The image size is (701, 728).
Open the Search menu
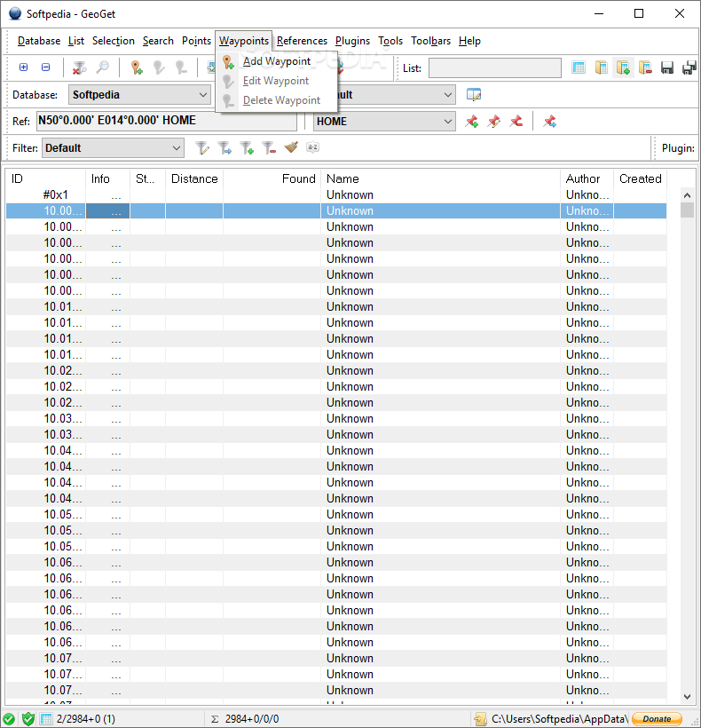pos(158,41)
